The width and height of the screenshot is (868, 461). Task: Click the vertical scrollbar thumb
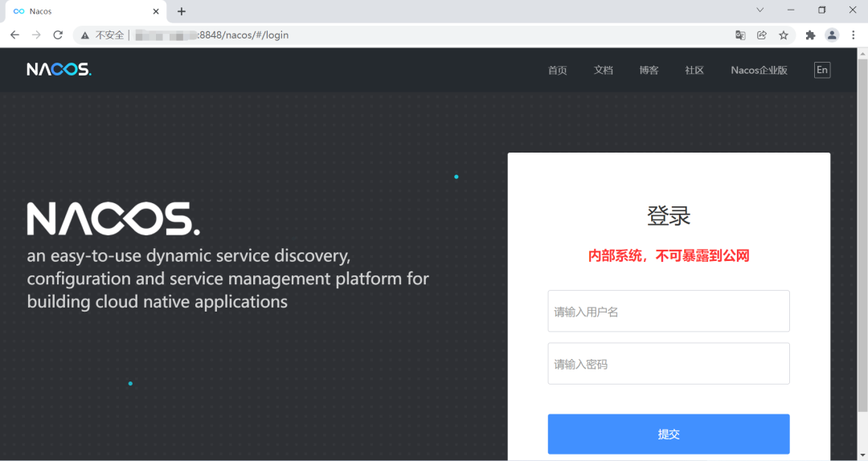(862, 235)
